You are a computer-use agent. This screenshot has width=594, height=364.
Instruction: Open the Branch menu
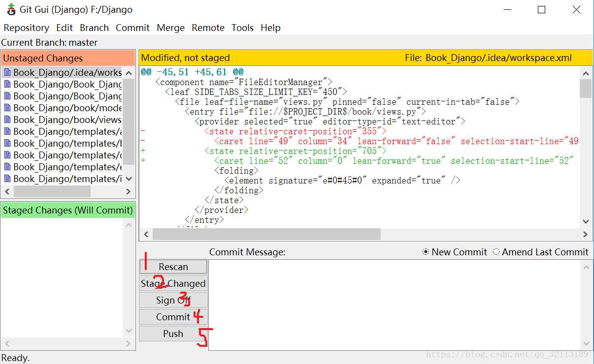tap(94, 28)
